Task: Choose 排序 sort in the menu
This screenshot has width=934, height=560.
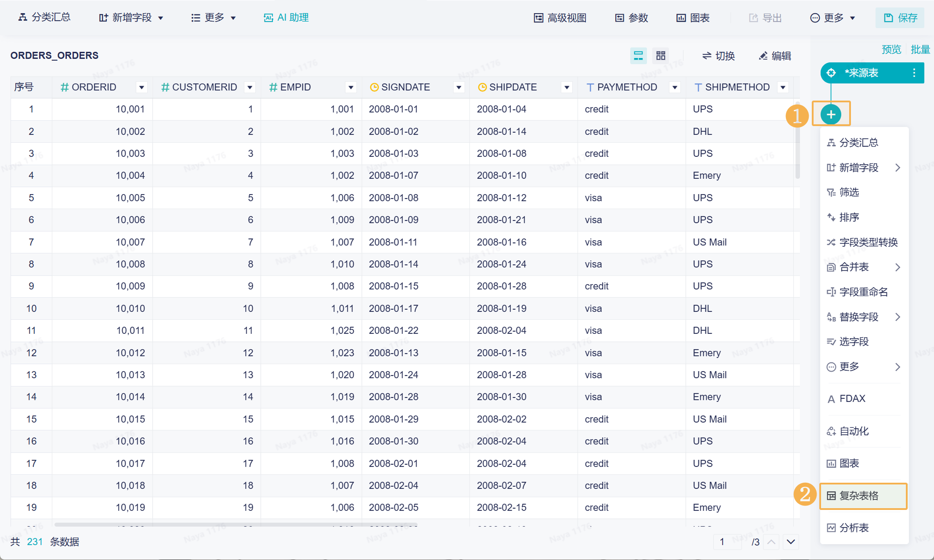Action: coord(864,217)
